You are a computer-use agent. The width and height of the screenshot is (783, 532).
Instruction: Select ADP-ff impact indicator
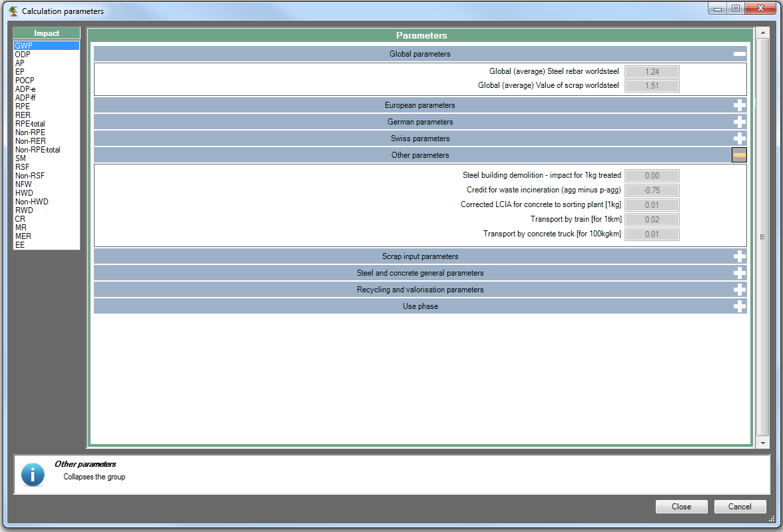[x=47, y=97]
